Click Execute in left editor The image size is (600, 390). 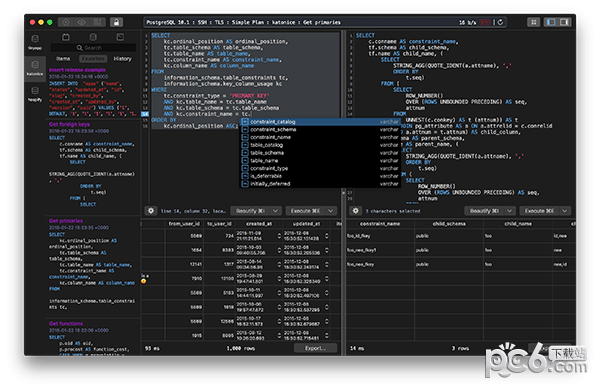click(305, 211)
